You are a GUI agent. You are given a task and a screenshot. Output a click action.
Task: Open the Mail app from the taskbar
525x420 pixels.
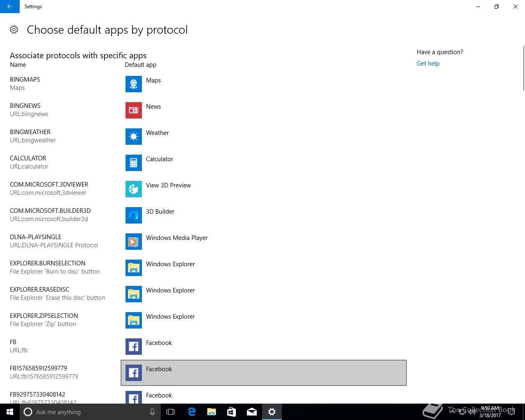coord(251,412)
